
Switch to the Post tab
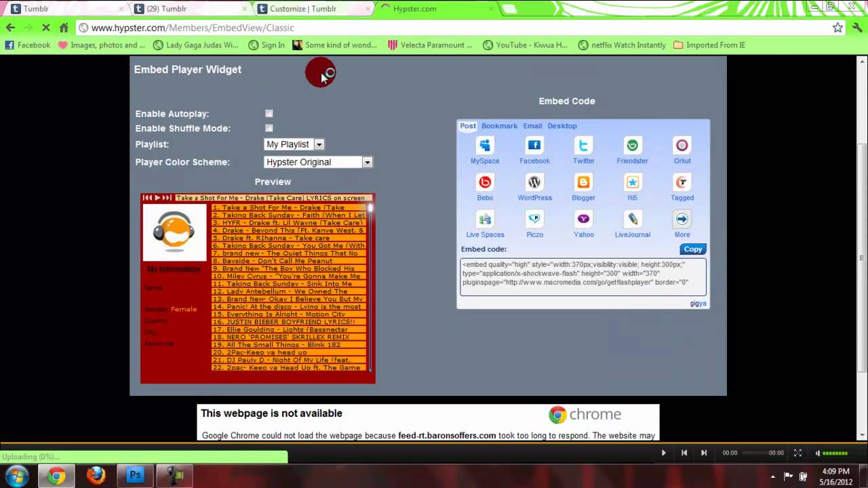coord(468,126)
